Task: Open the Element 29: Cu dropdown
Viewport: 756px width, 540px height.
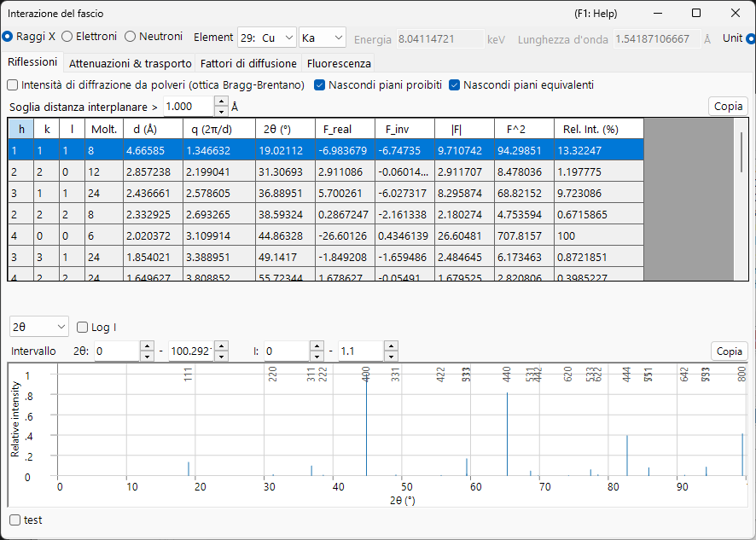Action: tap(266, 38)
